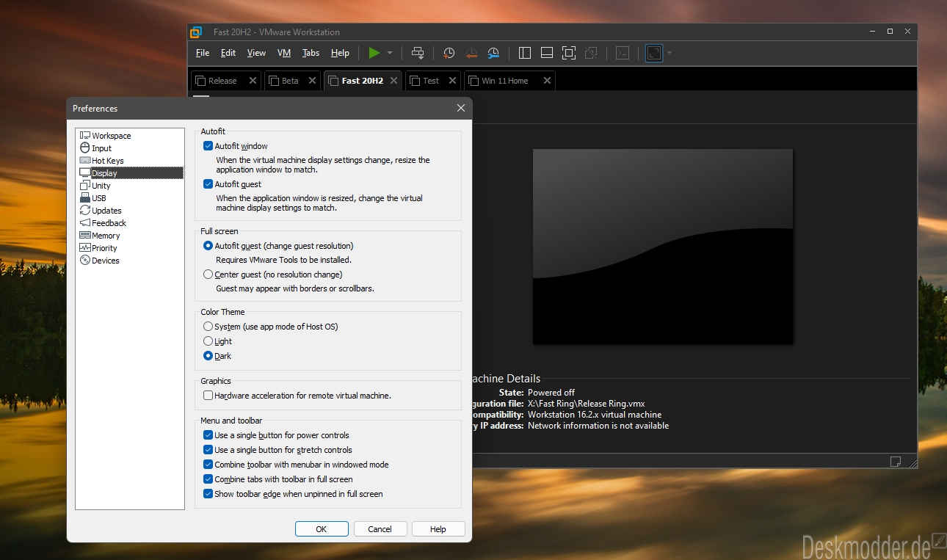The width and height of the screenshot is (947, 560).
Task: Switch to the Beta tab
Action: [x=290, y=81]
